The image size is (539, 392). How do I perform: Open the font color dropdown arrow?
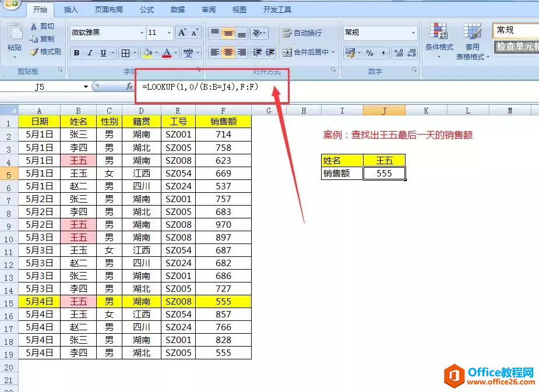pos(175,53)
